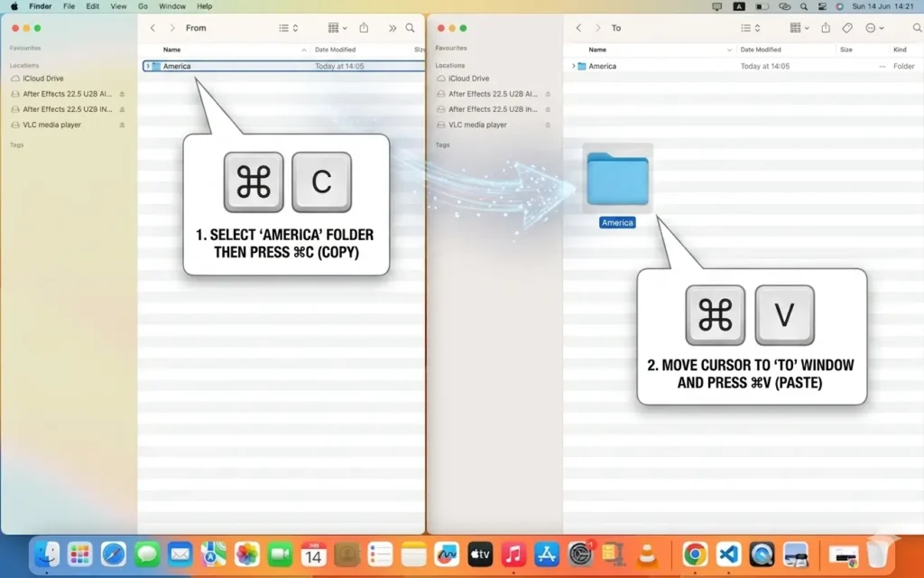Open the Window menu
The height and width of the screenshot is (578, 924).
click(x=172, y=6)
